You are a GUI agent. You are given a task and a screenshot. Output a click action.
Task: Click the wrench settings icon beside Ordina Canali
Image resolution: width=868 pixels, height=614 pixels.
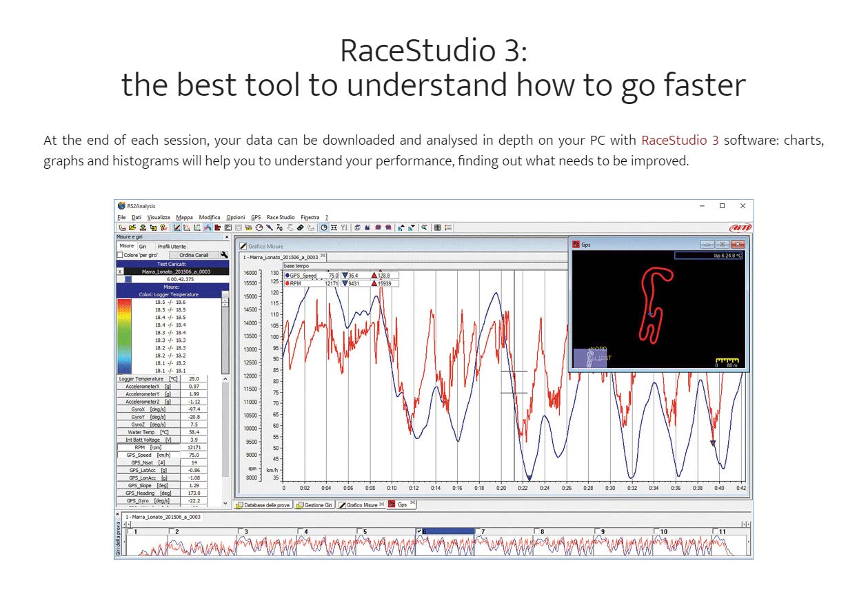click(x=224, y=254)
